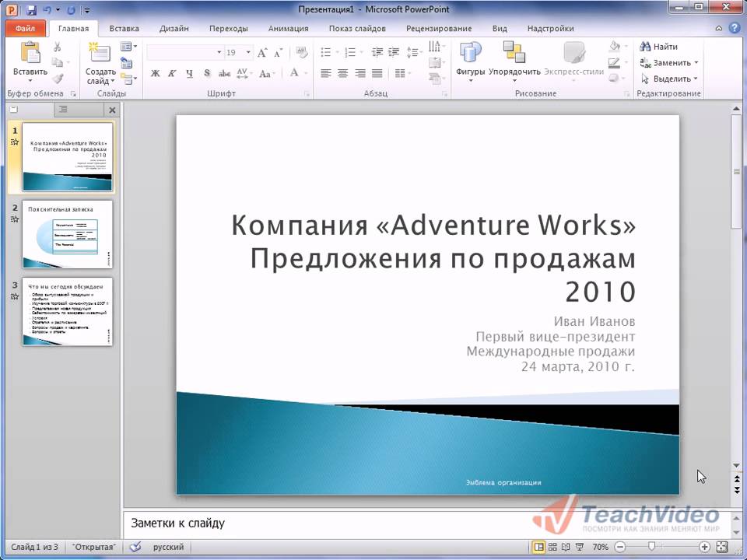Open the character spacing AV dropdown
Image resolution: width=747 pixels, height=560 pixels.
(x=244, y=73)
